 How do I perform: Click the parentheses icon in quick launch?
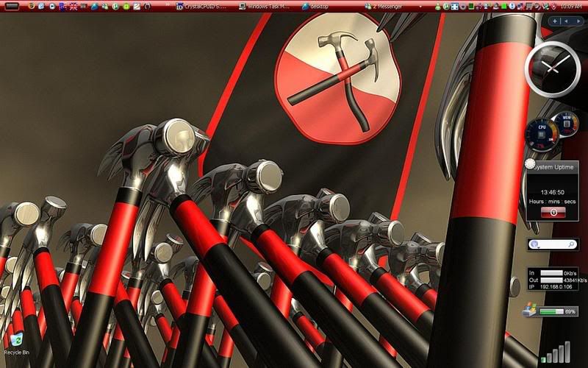pos(148,7)
